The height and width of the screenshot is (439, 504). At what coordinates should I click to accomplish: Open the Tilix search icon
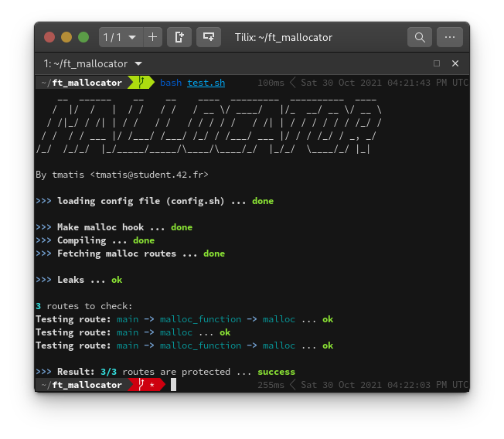420,37
